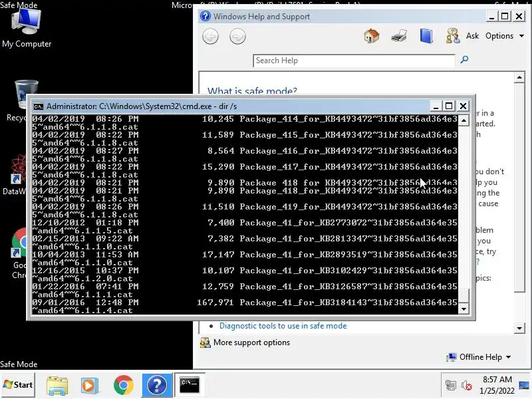Click the muted volume tray icon
Screen dimensions: 532x399
(x=467, y=386)
